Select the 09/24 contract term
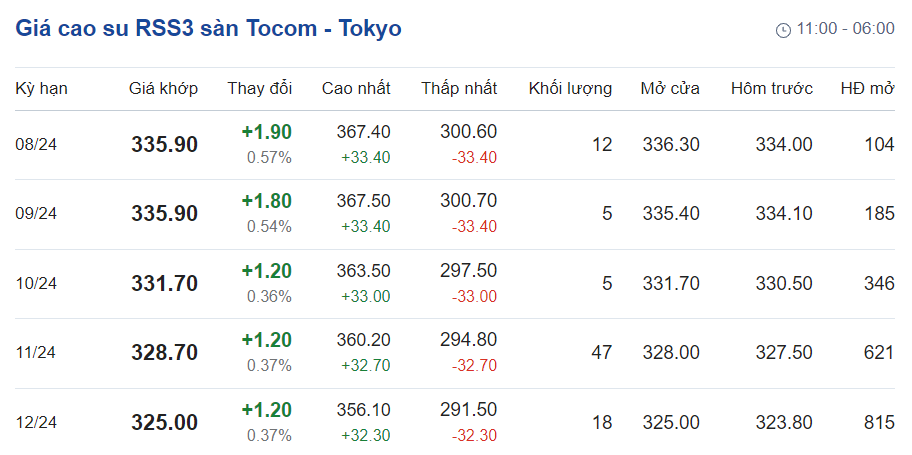This screenshot has height=455, width=912. [x=36, y=214]
